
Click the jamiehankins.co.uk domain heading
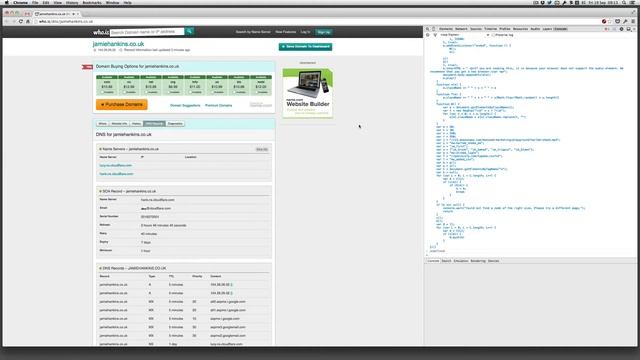coord(118,44)
